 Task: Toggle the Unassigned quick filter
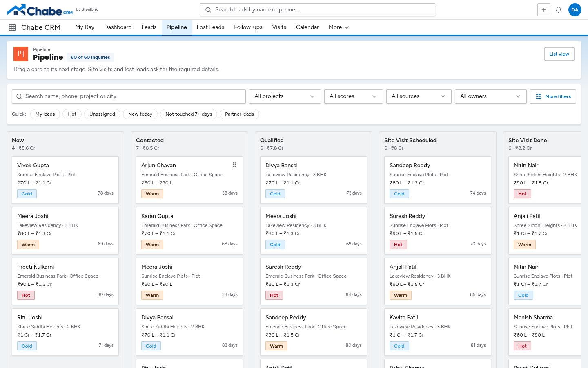(102, 114)
